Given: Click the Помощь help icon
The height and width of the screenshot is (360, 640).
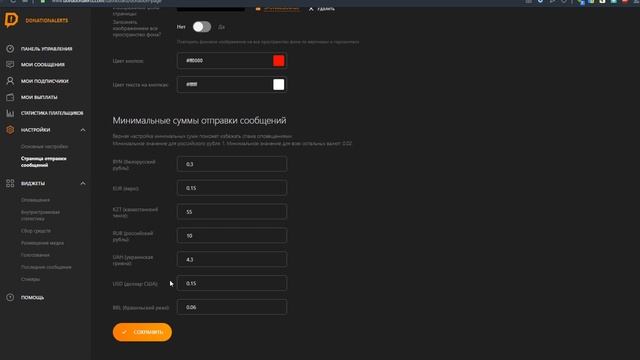Looking at the screenshot, I should point(10,298).
